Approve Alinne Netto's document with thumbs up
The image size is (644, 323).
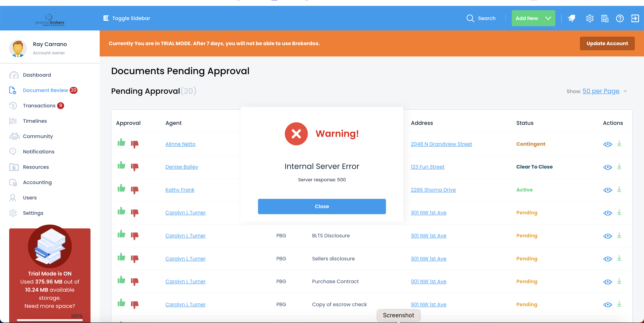(x=121, y=143)
